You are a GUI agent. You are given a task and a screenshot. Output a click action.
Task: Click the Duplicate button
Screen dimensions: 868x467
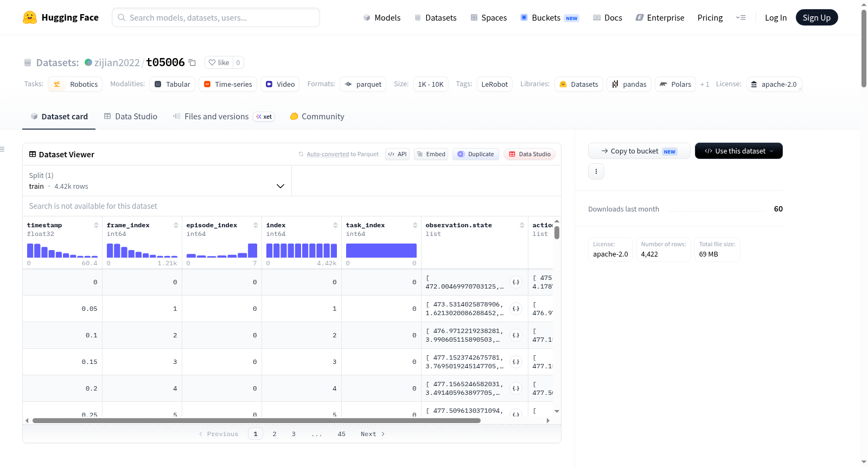476,154
